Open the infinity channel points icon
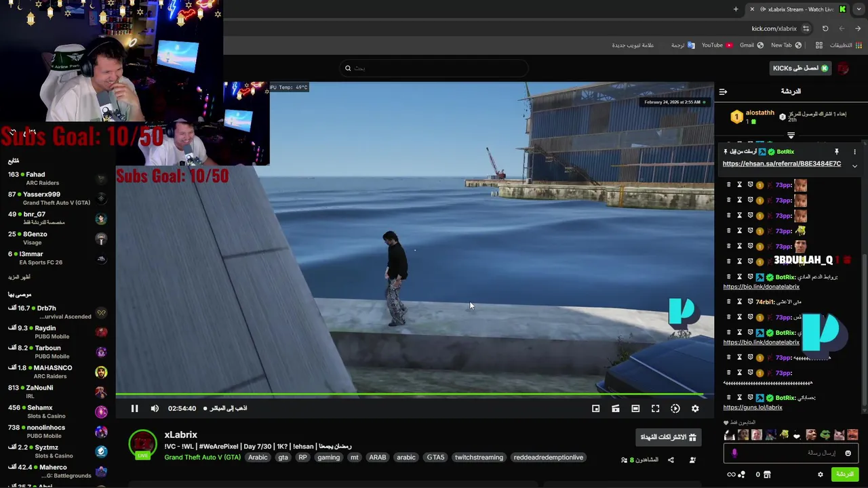Image resolution: width=868 pixels, height=488 pixels. [x=736, y=474]
